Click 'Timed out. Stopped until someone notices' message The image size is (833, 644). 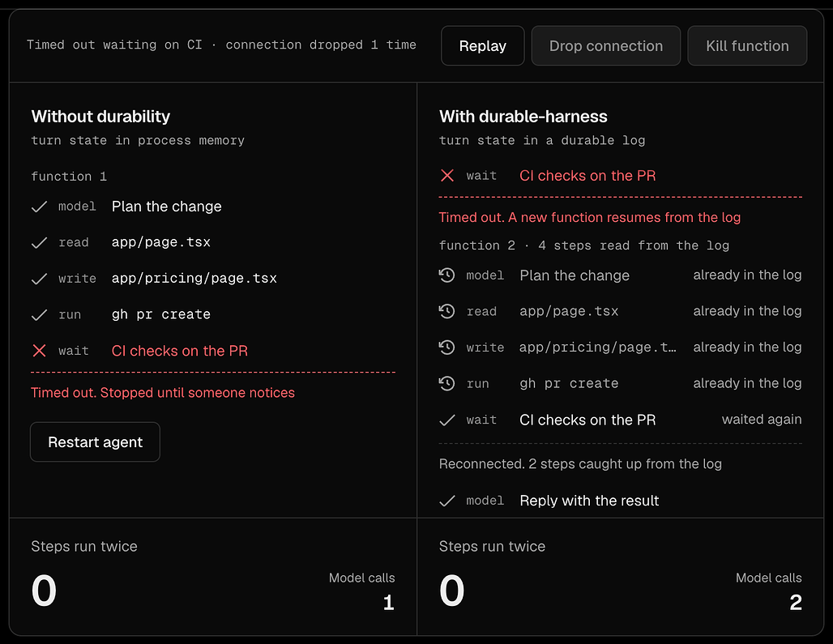[x=163, y=392]
